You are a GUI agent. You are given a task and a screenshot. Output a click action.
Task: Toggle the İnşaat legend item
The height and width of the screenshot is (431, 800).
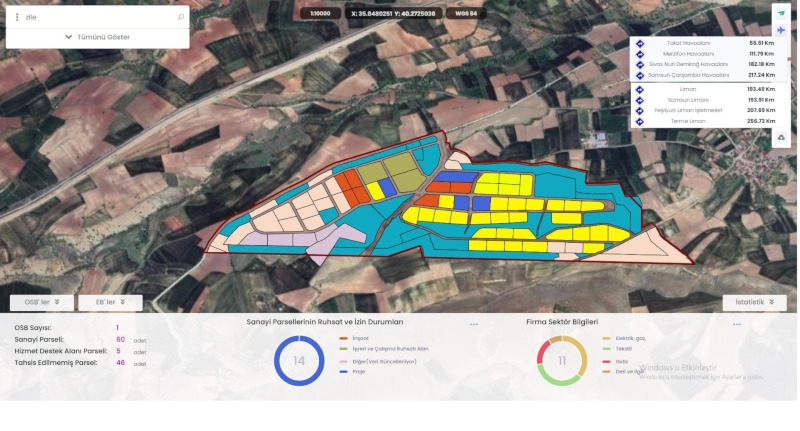[358, 338]
